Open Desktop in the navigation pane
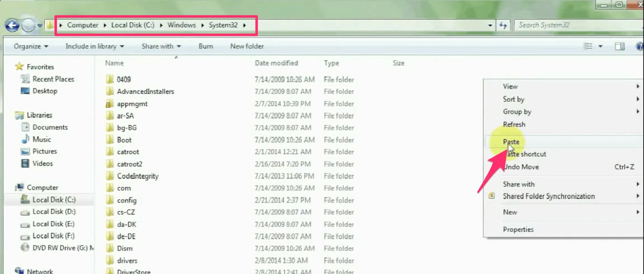Viewport: 644px width, 274px height. pyautogui.click(x=45, y=91)
